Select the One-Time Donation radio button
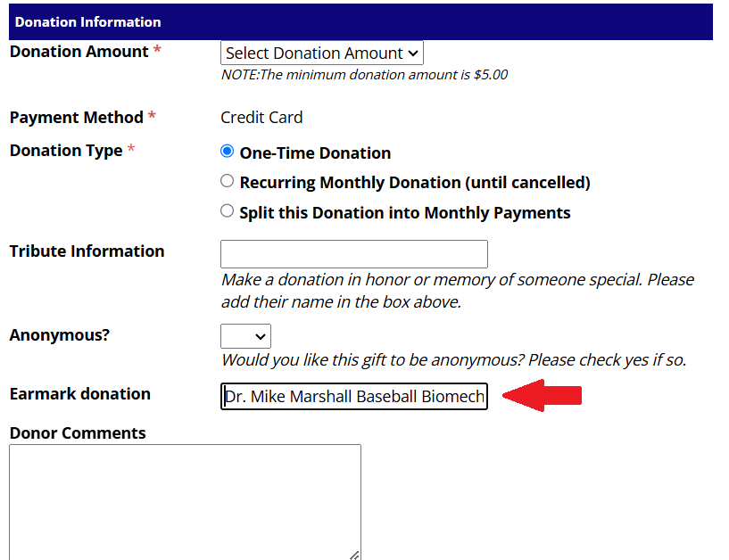The width and height of the screenshot is (729, 560). [x=227, y=152]
